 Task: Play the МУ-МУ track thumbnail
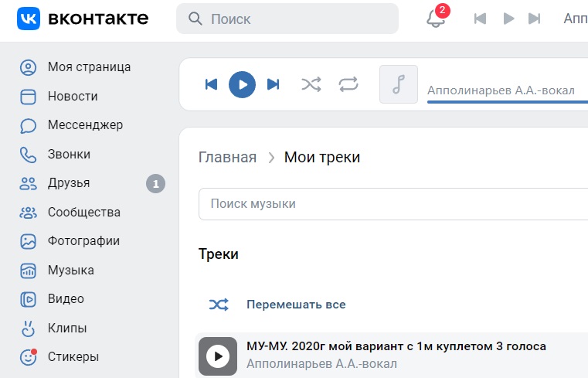click(218, 356)
